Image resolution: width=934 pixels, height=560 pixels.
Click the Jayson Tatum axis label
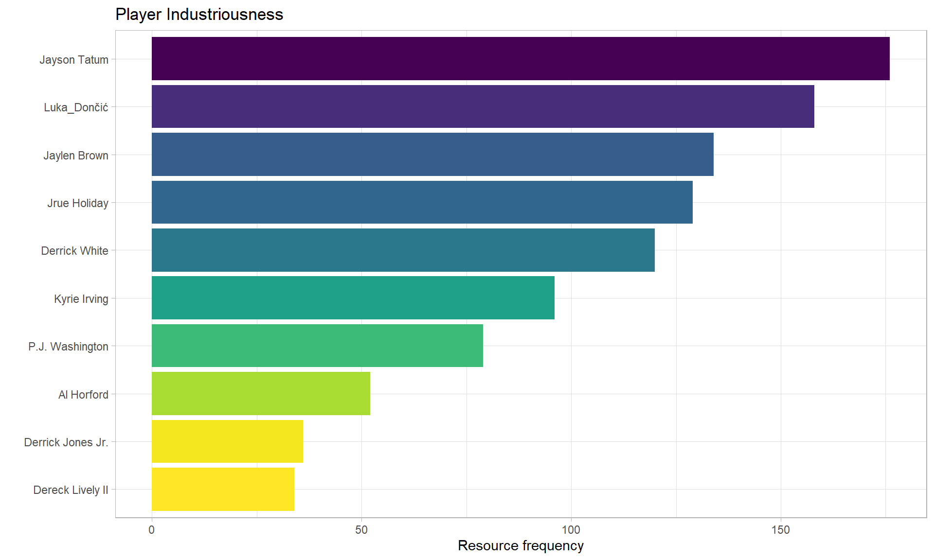[x=74, y=60]
